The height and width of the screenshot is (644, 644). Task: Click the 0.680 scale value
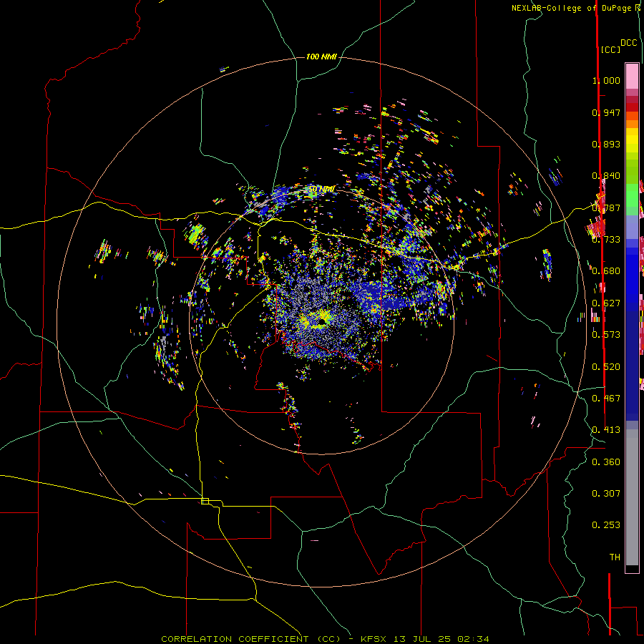click(x=606, y=270)
